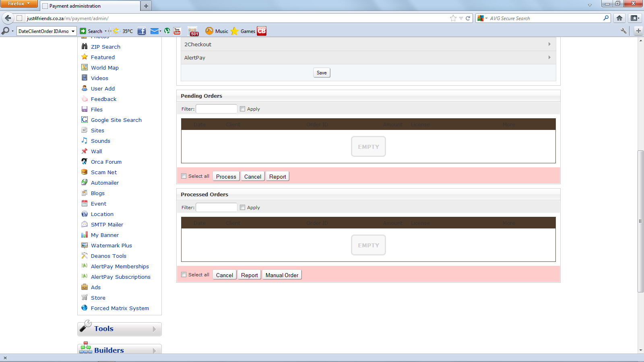This screenshot has width=644, height=362.
Task: Enable Apply checkbox for Pending Orders filter
Action: click(242, 109)
